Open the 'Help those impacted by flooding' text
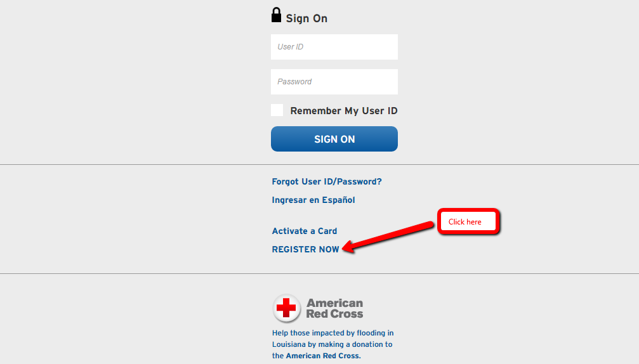This screenshot has width=639, height=364. tap(333, 333)
